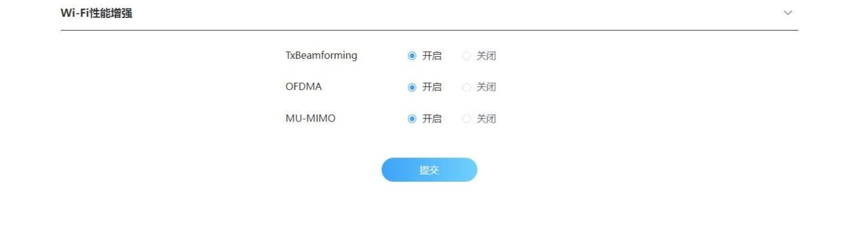The height and width of the screenshot is (228, 868).
Task: Click the 开启 text beside TxBeamforming
Action: click(432, 56)
